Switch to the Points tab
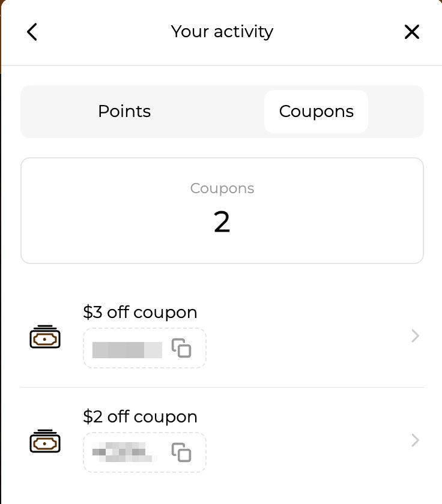The image size is (442, 504). click(x=124, y=111)
